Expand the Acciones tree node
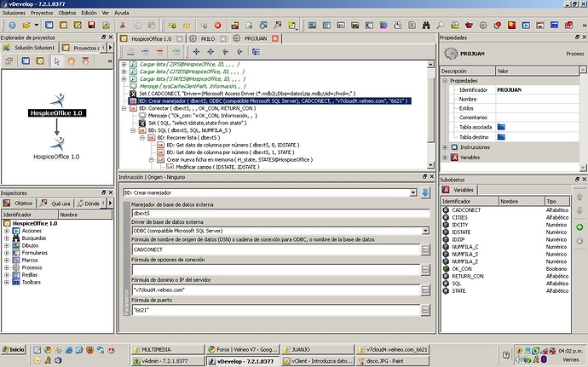588x367 pixels. [6, 231]
